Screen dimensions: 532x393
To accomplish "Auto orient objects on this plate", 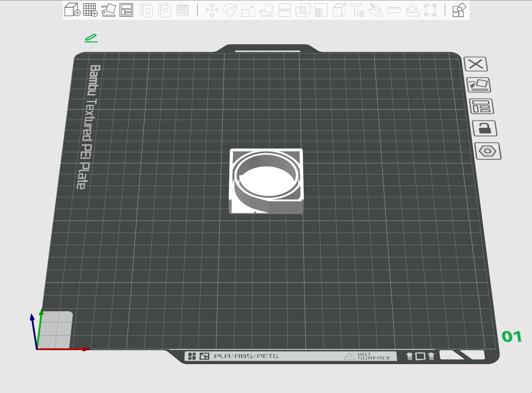I will pyautogui.click(x=479, y=85).
